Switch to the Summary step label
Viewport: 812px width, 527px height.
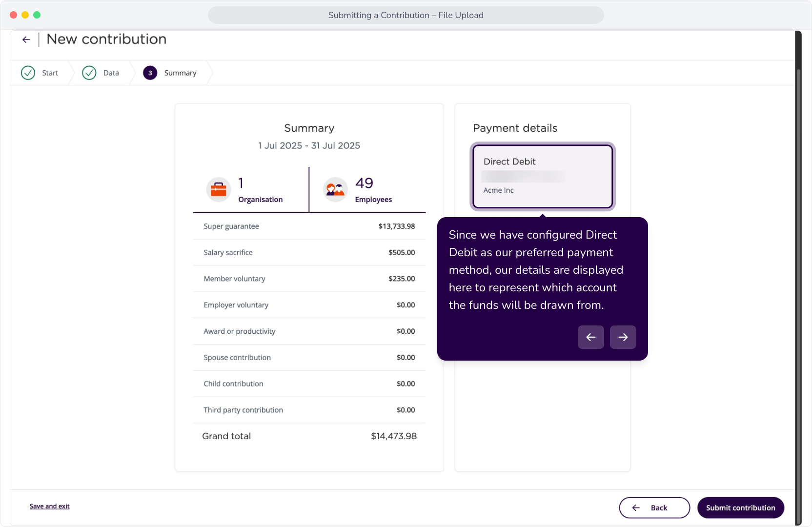pyautogui.click(x=180, y=73)
